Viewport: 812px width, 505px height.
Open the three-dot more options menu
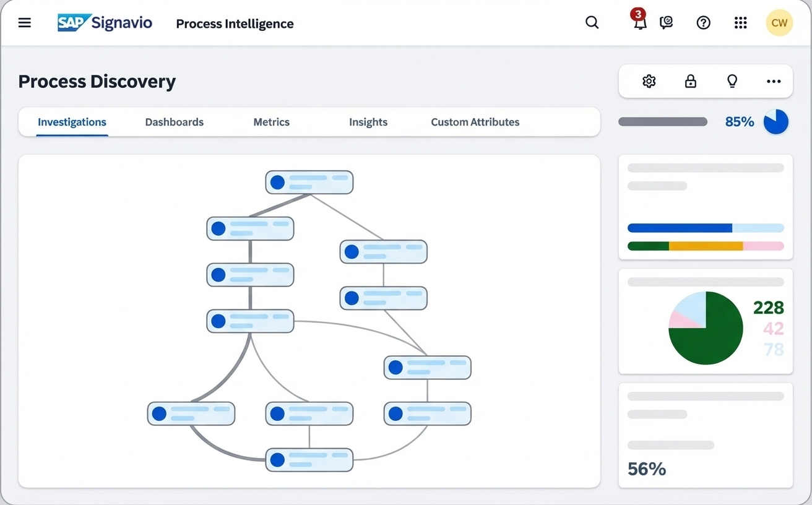774,81
